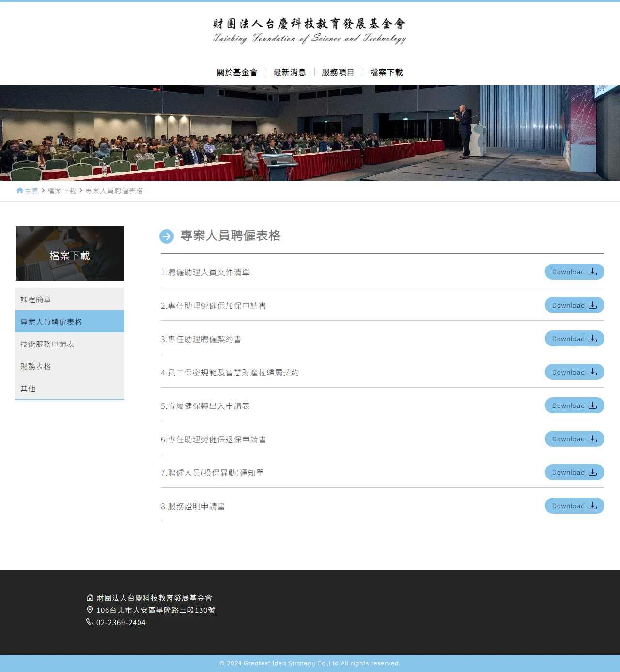The height and width of the screenshot is (672, 620).
Task: Click the 2.專任助理勞健保加保申請書 title text
Action: coord(213,306)
